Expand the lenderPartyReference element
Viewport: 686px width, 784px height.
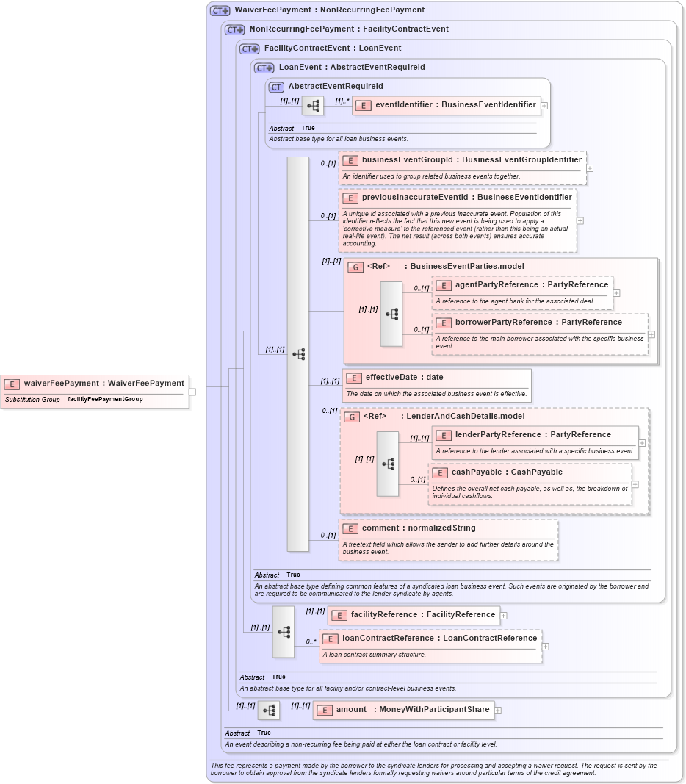[641, 442]
